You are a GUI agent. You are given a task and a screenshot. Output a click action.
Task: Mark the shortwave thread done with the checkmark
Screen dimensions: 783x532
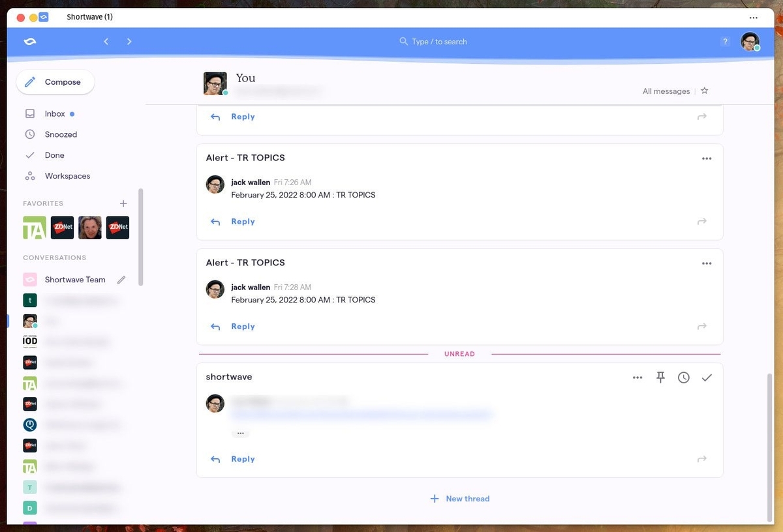coord(707,377)
